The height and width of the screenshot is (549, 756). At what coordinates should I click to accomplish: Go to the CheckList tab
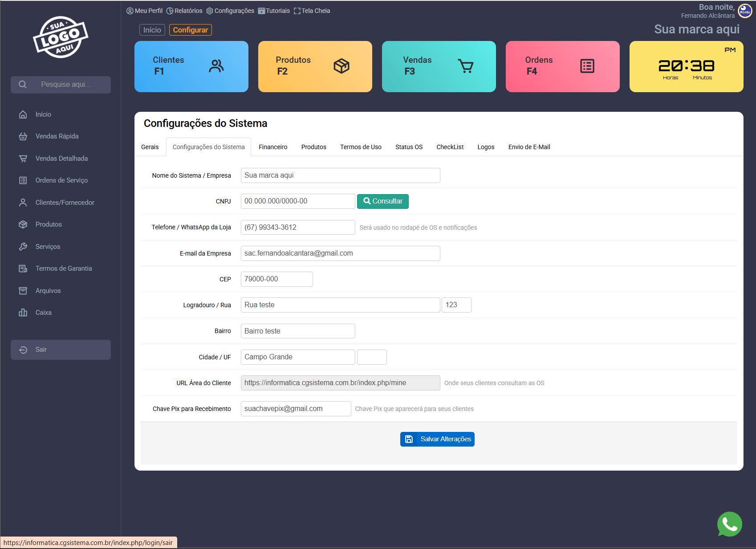[x=450, y=147]
